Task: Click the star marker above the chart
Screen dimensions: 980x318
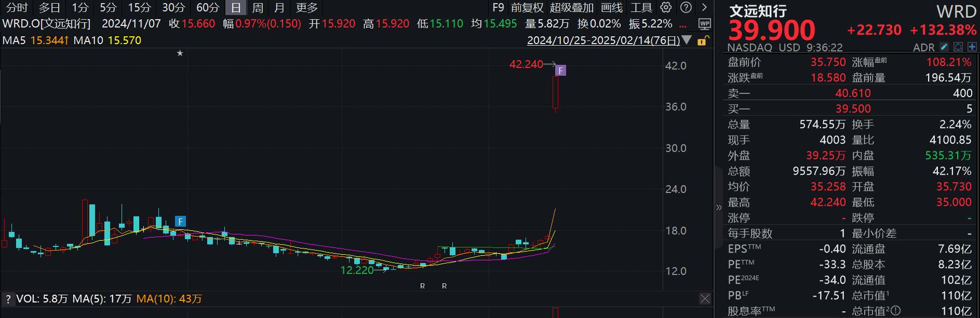Action: tap(180, 53)
